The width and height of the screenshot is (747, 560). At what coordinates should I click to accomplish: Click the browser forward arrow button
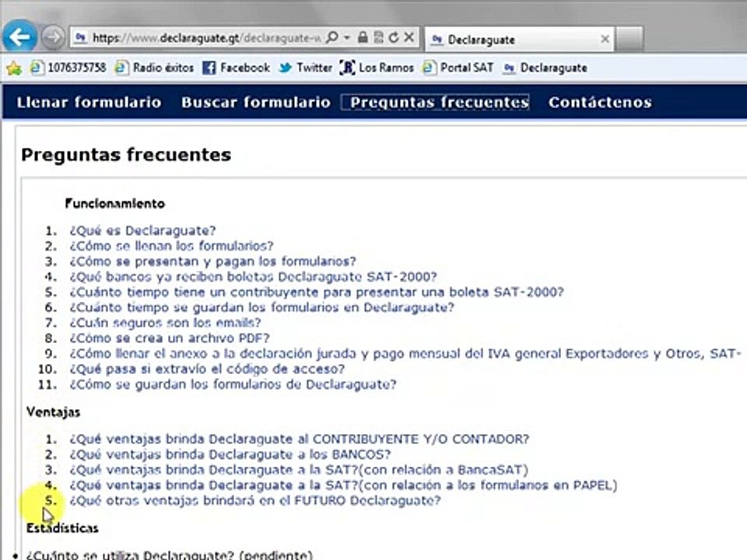52,37
